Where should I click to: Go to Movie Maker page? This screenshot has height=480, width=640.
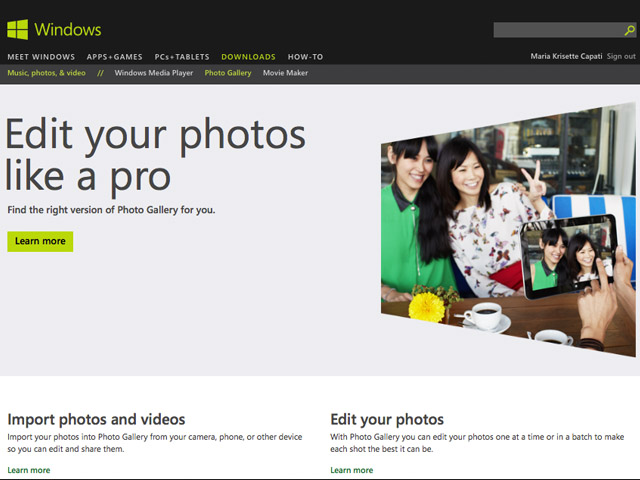(x=285, y=73)
